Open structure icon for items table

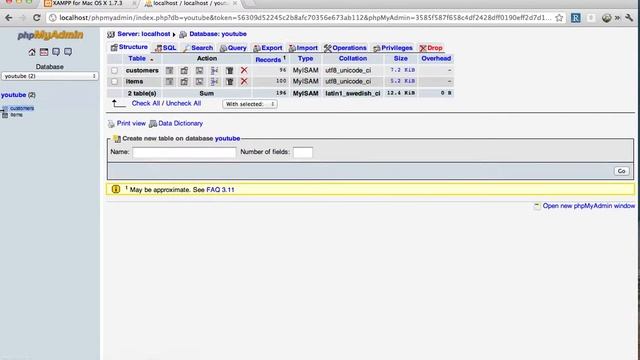(184, 81)
